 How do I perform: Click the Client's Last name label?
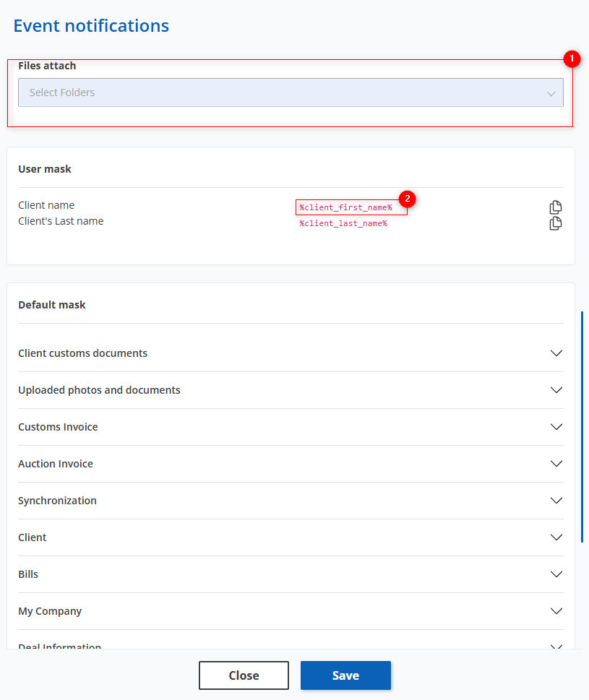pos(61,221)
